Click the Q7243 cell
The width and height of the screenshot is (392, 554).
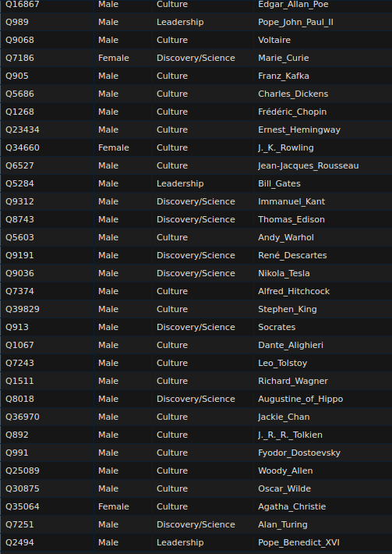[x=48, y=363]
